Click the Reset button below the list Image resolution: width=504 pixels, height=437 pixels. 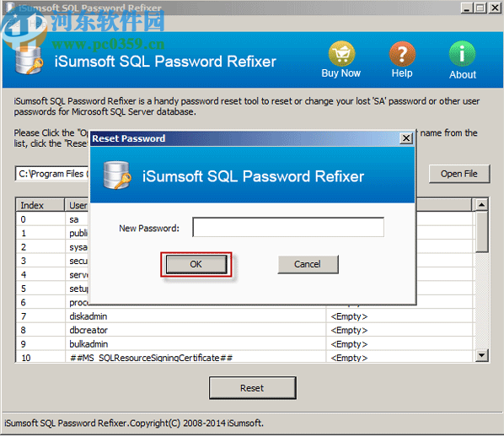point(252,388)
